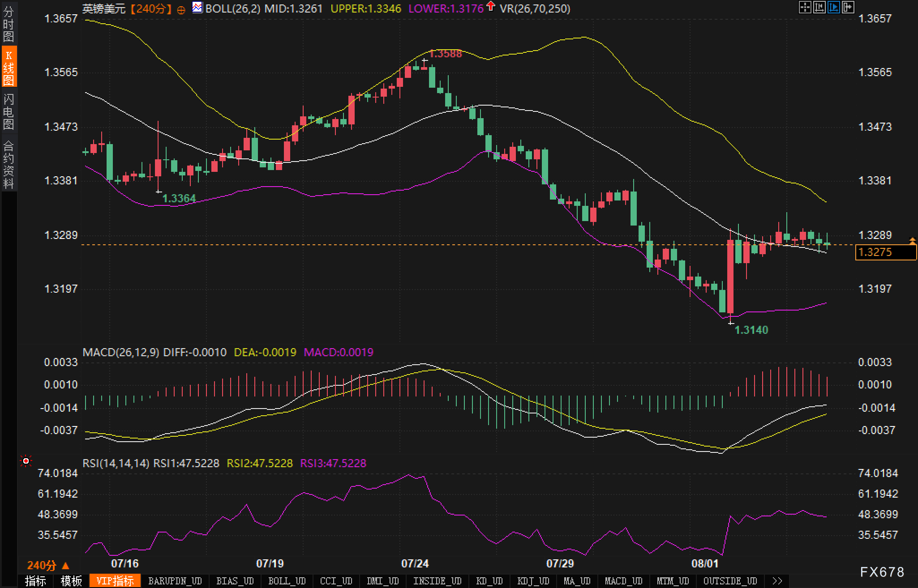Screen dimensions: 918x588
Task: Open the 闪电图 view
Action: [x=9, y=111]
